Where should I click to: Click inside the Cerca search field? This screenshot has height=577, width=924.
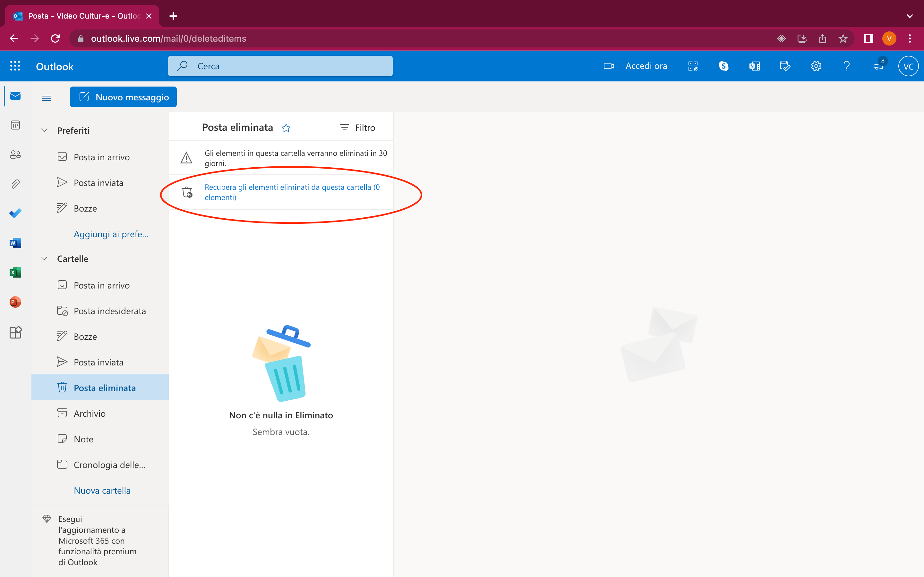[x=280, y=66]
